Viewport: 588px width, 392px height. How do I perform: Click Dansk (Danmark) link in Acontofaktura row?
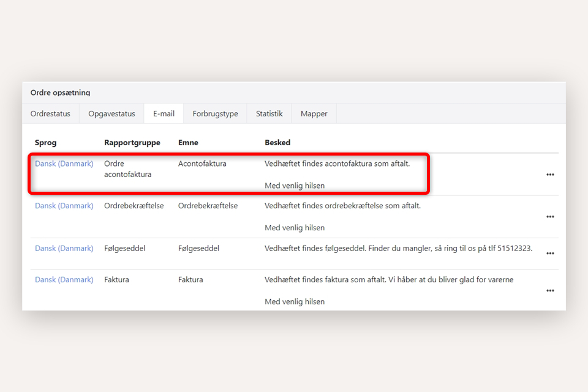click(64, 164)
